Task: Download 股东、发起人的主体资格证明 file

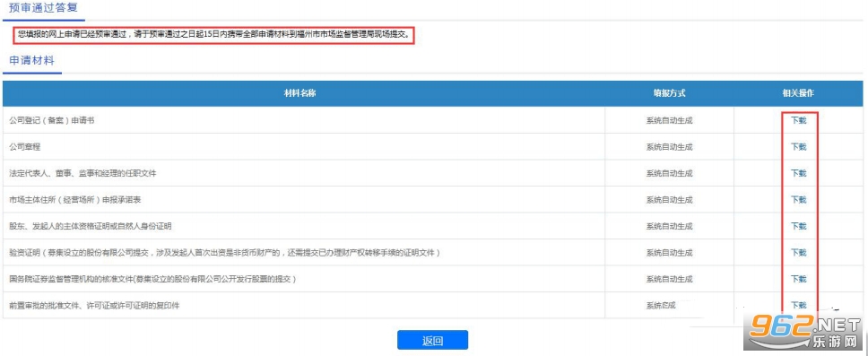Action: click(x=798, y=226)
